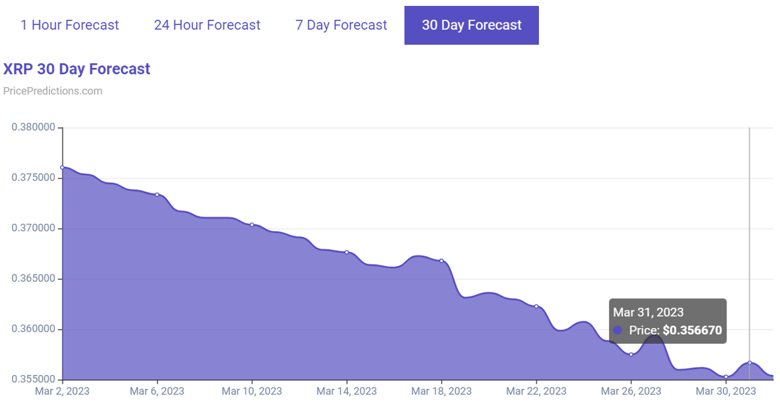Click the Mar 30, 2023 x-axis label
The image size is (780, 402).
[726, 391]
